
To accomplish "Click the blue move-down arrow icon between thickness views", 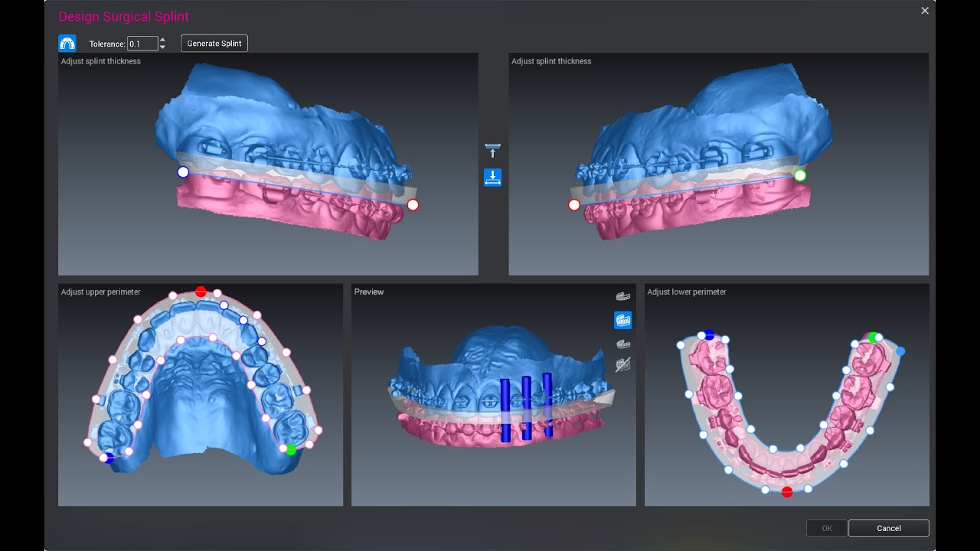I will (x=492, y=178).
